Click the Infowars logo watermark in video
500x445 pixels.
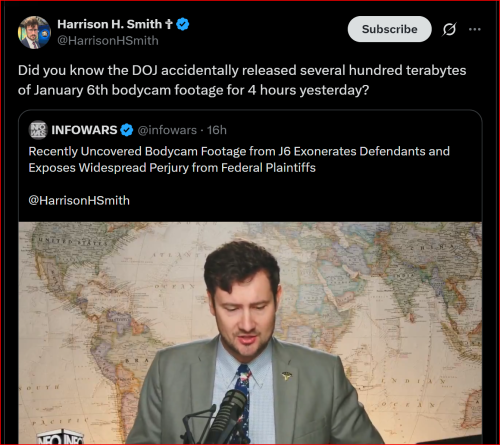tap(60, 438)
